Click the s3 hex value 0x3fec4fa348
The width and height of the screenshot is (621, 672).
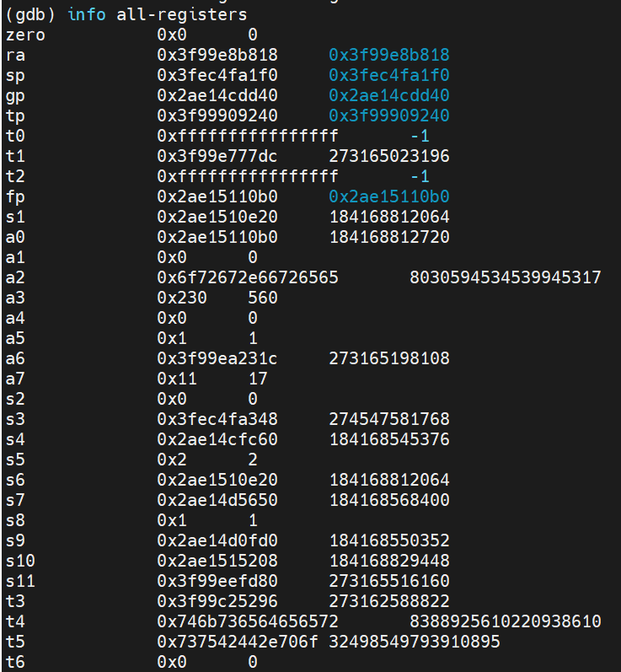(217, 419)
